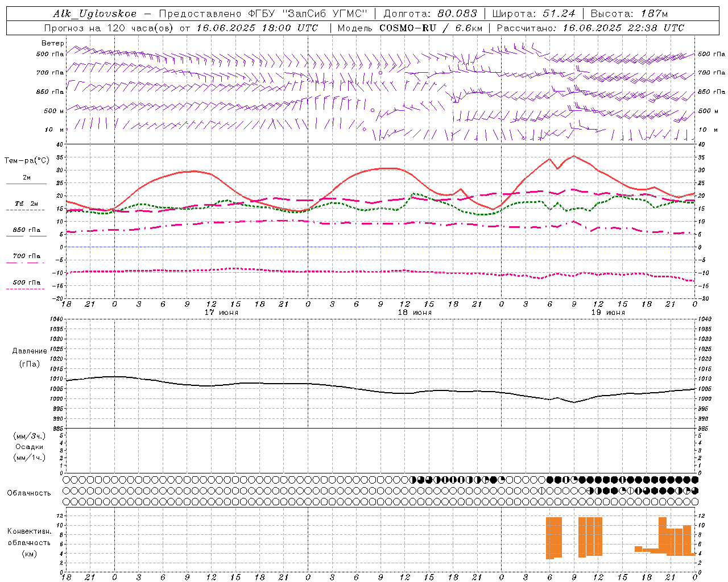Click 'Прогноз на 120 часа(ов)' forecast header

pyautogui.click(x=110, y=28)
